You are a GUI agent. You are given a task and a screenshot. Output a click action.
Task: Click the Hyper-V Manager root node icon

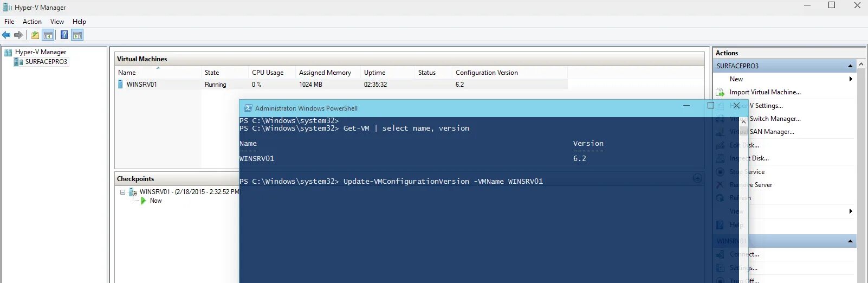click(8, 53)
